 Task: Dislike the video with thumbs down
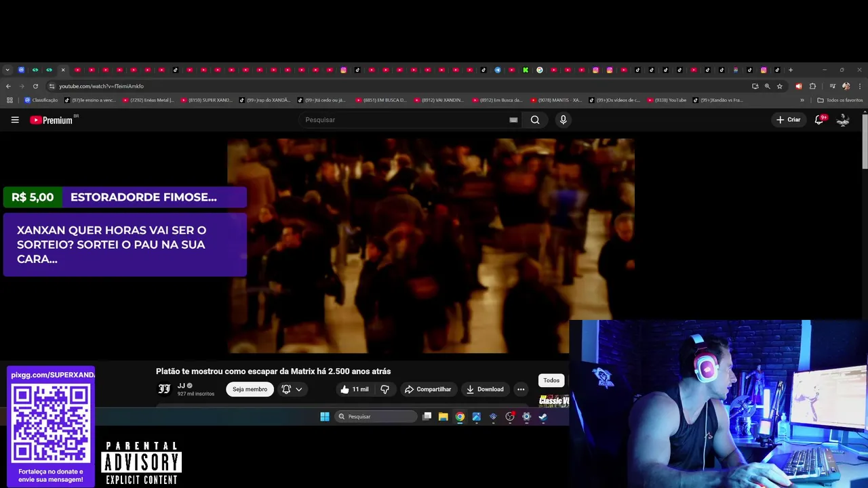click(384, 389)
